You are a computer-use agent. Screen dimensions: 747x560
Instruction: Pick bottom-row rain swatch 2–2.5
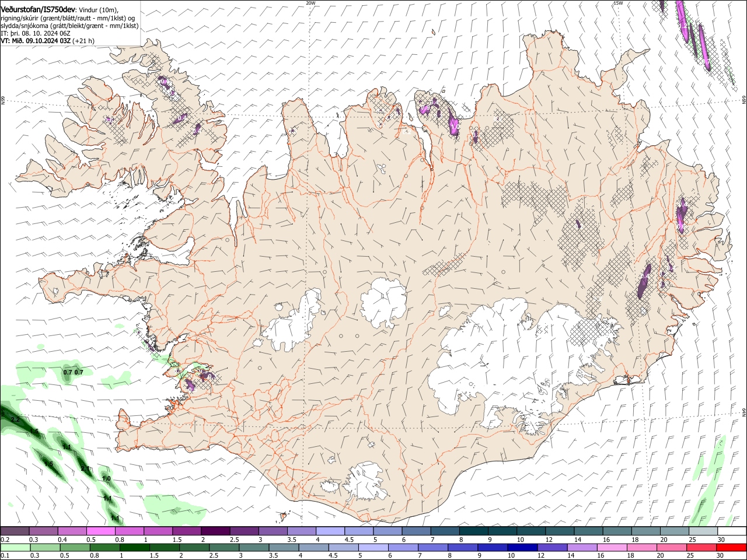pyautogui.click(x=194, y=548)
